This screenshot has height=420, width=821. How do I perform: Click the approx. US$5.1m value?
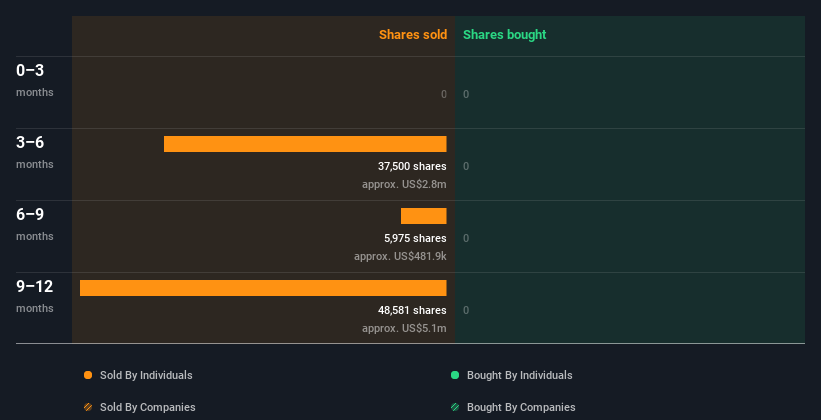(x=404, y=328)
